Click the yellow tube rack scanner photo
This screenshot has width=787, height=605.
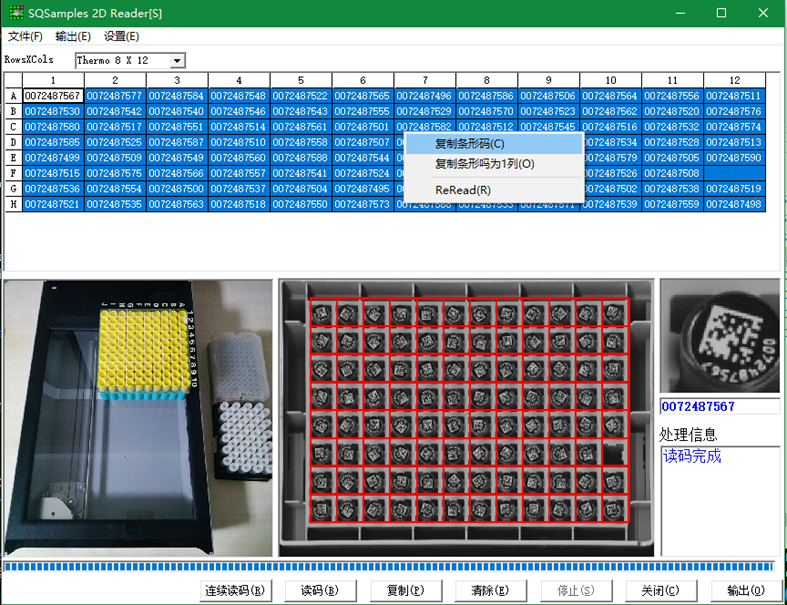coord(138,418)
